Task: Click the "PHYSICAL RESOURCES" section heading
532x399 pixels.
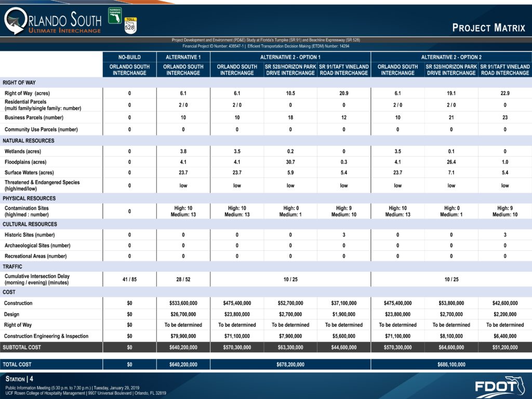Action: coord(29,198)
